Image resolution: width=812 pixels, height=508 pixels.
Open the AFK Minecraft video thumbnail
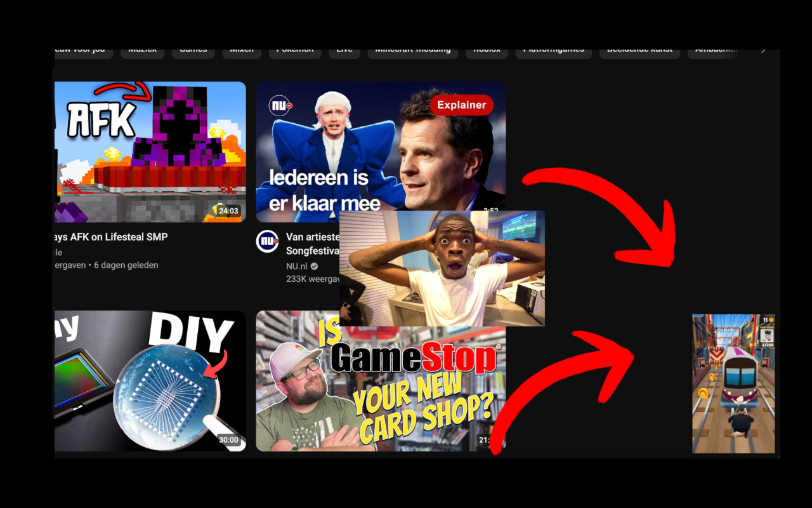tap(150, 152)
